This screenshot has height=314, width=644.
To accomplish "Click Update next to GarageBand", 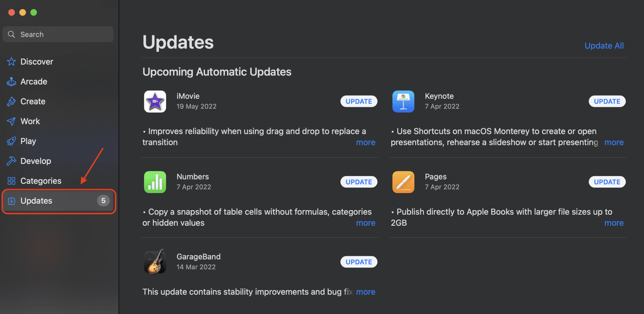I will tap(358, 262).
